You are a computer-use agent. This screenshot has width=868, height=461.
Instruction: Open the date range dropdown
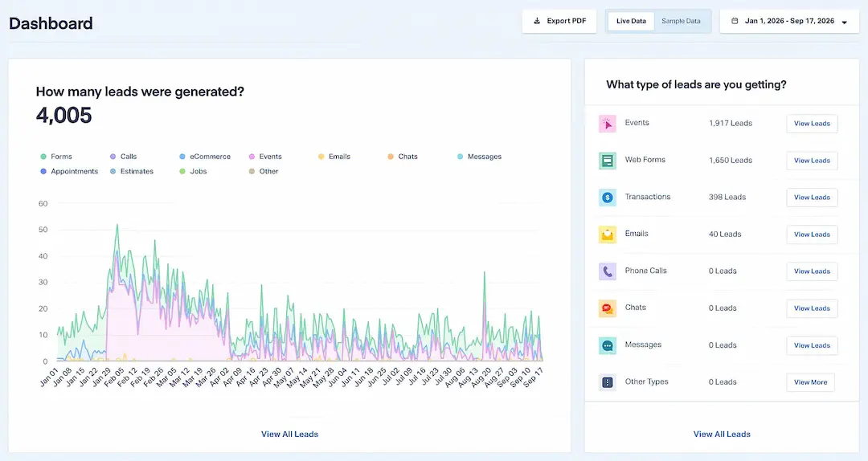(789, 21)
